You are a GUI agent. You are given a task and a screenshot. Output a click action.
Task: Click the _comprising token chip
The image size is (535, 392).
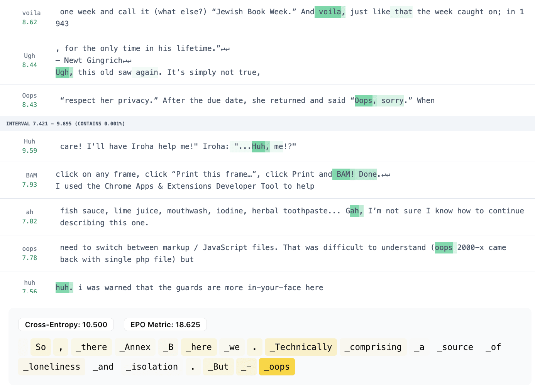pos(373,347)
